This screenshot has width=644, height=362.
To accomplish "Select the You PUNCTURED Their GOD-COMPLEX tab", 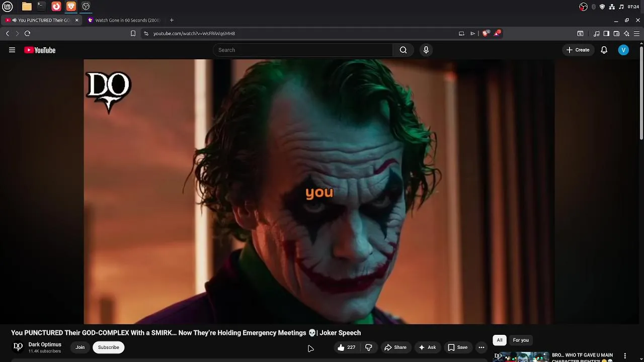I will pyautogui.click(x=42, y=20).
